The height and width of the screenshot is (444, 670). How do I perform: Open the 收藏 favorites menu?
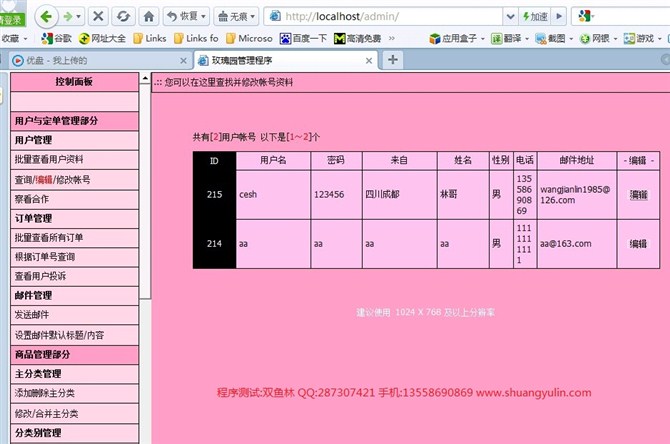pyautogui.click(x=15, y=38)
